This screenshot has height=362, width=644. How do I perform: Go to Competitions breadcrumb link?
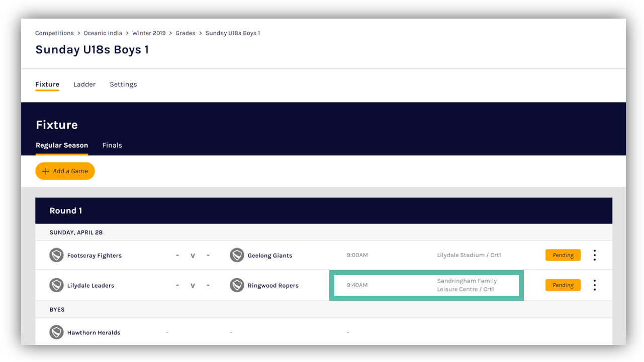point(54,33)
